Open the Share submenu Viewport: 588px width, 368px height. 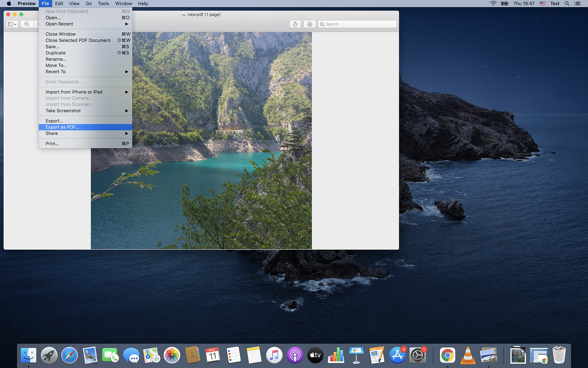85,133
